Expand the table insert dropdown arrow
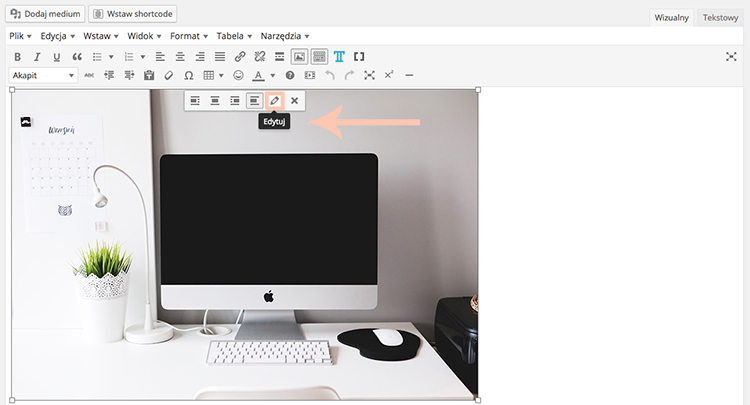This screenshot has height=405, width=750. [221, 76]
